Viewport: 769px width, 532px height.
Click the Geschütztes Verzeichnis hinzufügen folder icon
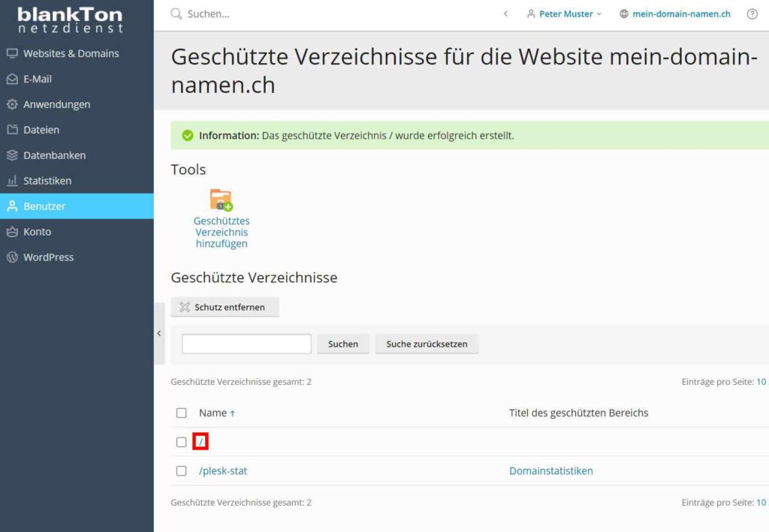(x=221, y=200)
